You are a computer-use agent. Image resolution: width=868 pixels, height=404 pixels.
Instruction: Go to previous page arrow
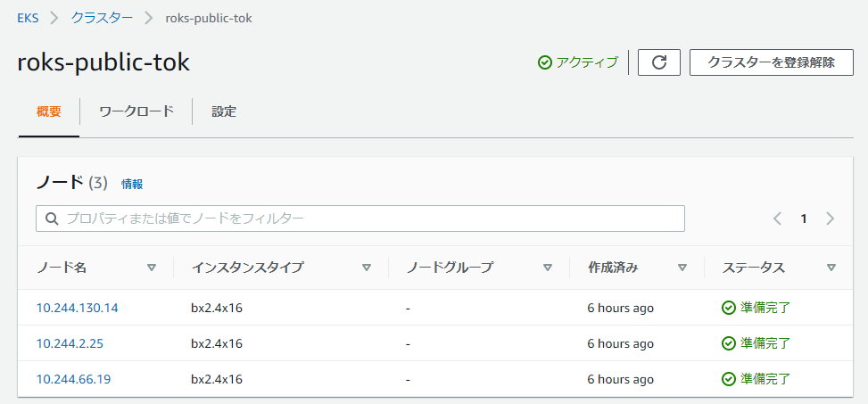[x=777, y=218]
